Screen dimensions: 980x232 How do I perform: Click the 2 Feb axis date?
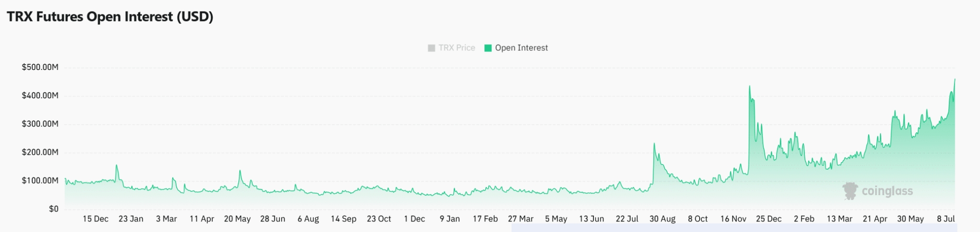pyautogui.click(x=804, y=219)
